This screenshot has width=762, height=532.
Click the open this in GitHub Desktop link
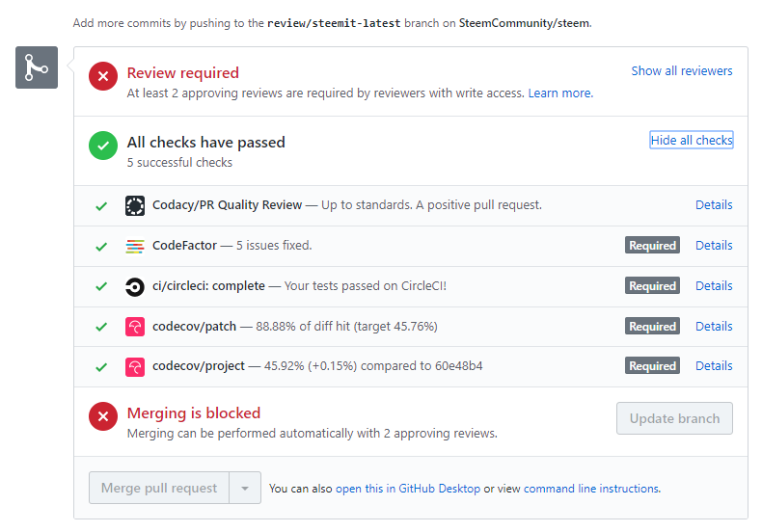tap(407, 489)
